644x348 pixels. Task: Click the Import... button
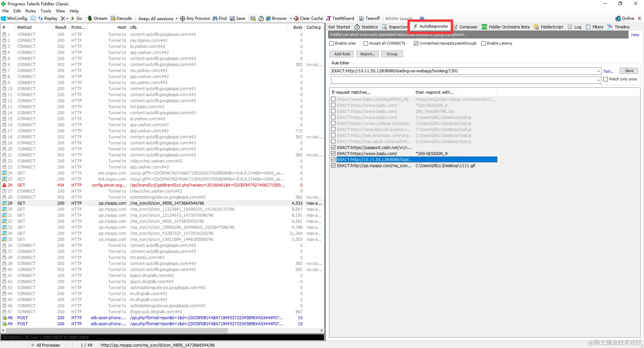(x=368, y=54)
